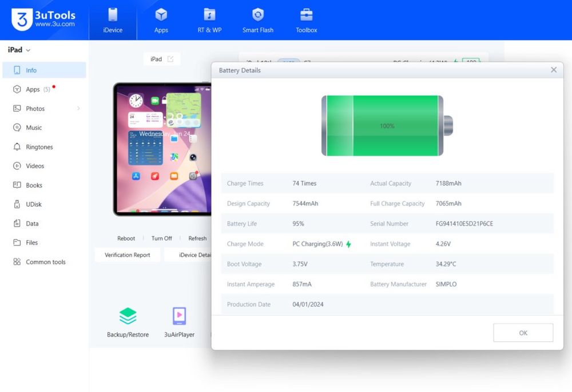Click the Data clipboard icon
Screen dimensions: 572x392
[17, 223]
